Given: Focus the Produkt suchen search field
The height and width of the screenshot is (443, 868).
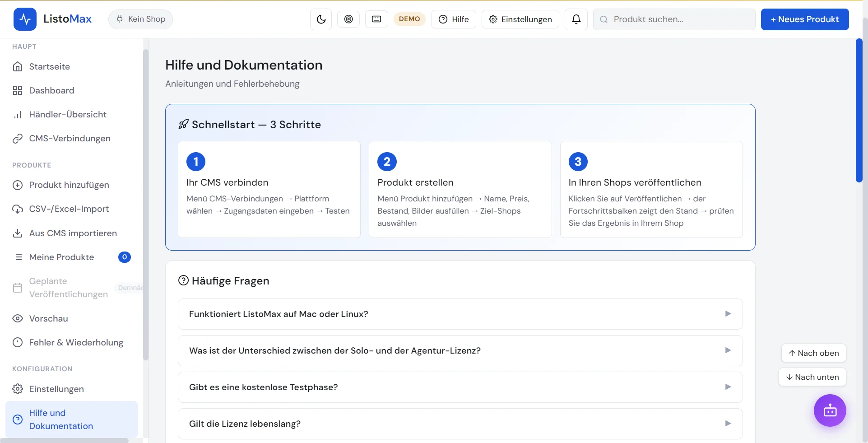Looking at the screenshot, I should coord(674,19).
